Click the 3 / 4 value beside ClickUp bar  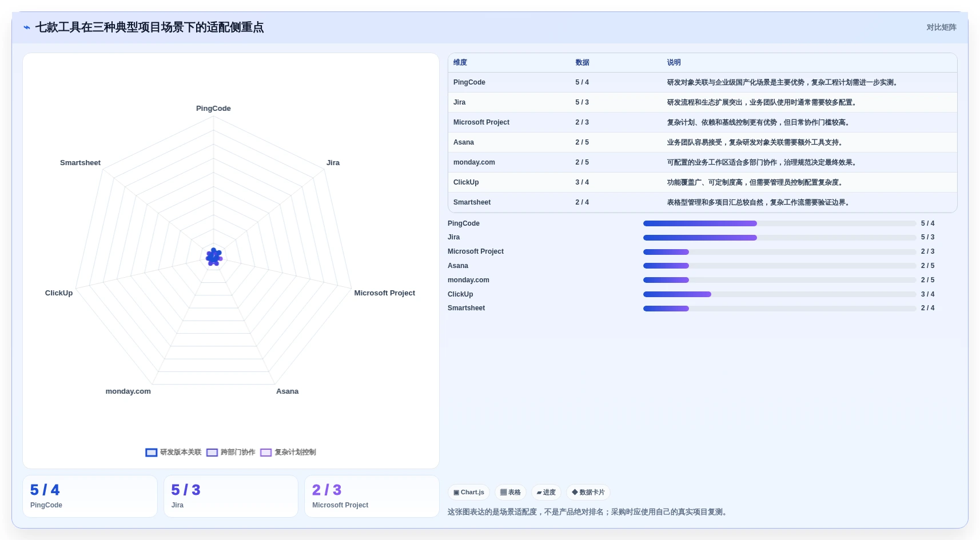927,294
